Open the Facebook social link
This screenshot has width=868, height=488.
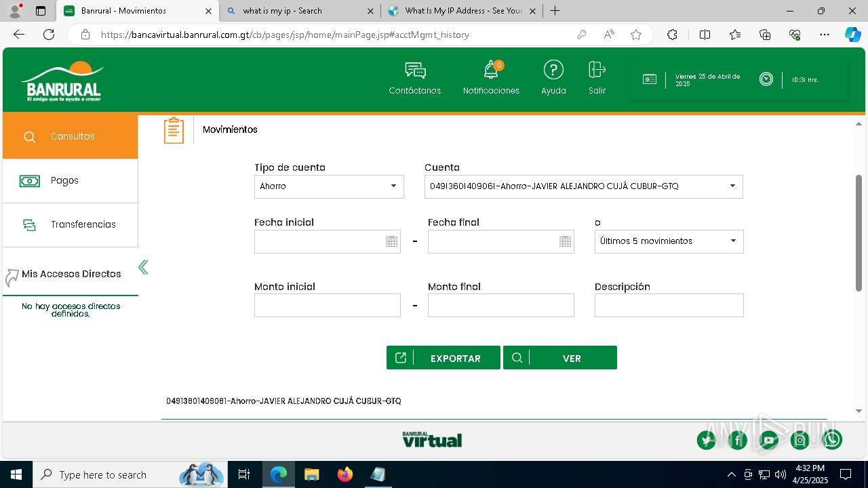coord(738,441)
